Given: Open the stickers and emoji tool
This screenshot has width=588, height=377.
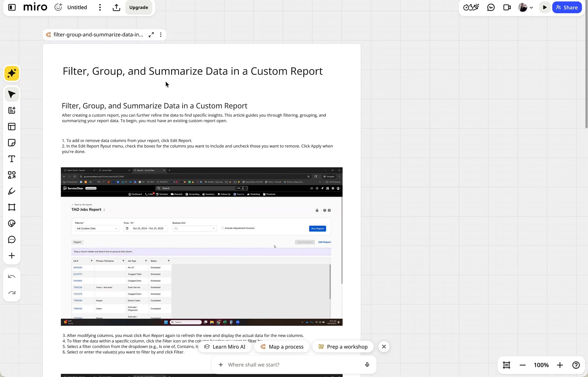Looking at the screenshot, I should tap(12, 223).
